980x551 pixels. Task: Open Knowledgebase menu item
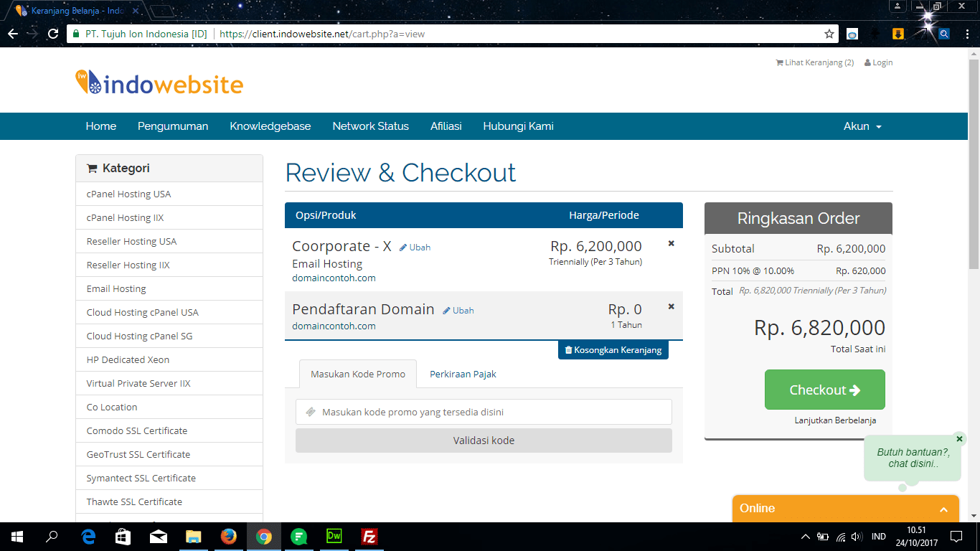point(270,126)
